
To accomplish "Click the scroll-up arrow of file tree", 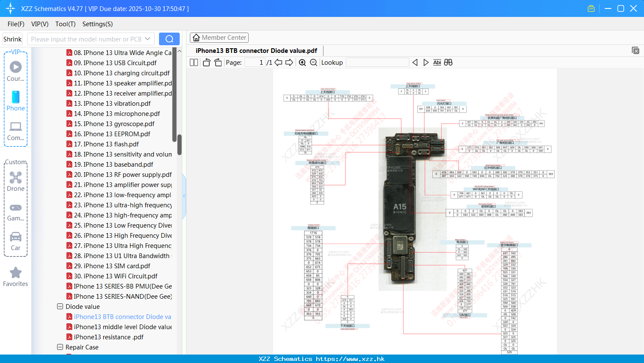I will click(179, 51).
